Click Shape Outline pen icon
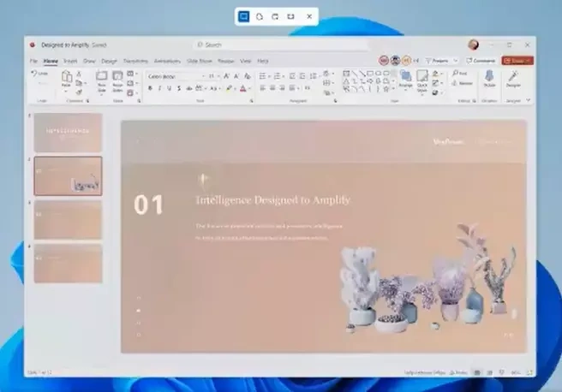 [435, 83]
